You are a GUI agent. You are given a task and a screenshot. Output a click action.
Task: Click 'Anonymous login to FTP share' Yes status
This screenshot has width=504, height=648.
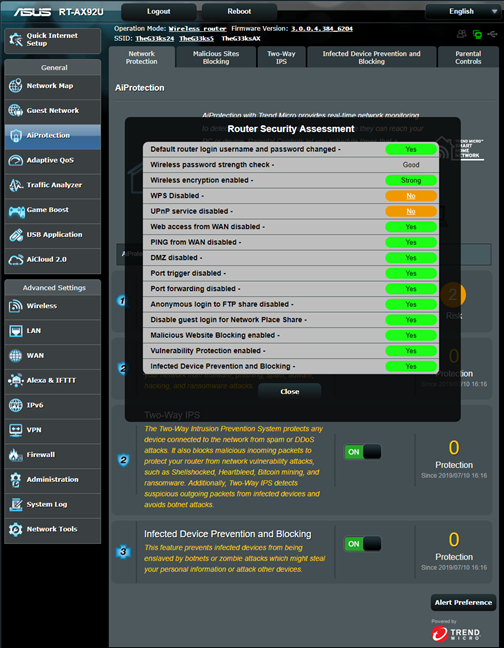coord(411,304)
